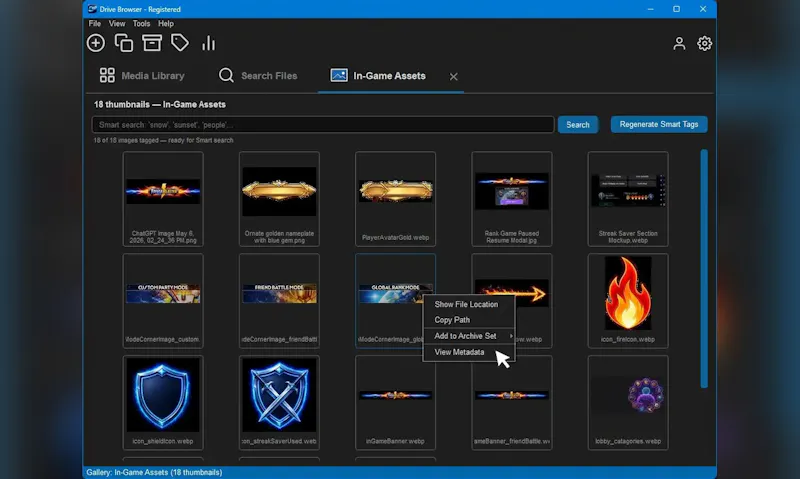Open the statistics bar chart icon

pyautogui.click(x=208, y=43)
